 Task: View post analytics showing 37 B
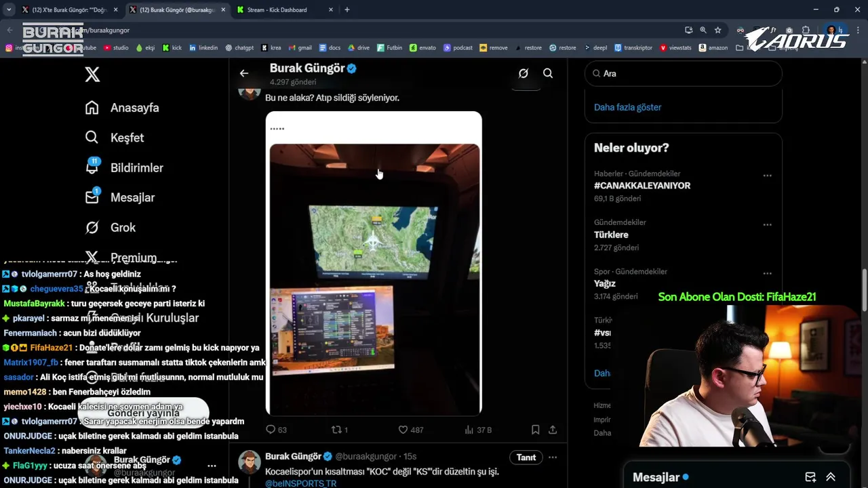478,430
